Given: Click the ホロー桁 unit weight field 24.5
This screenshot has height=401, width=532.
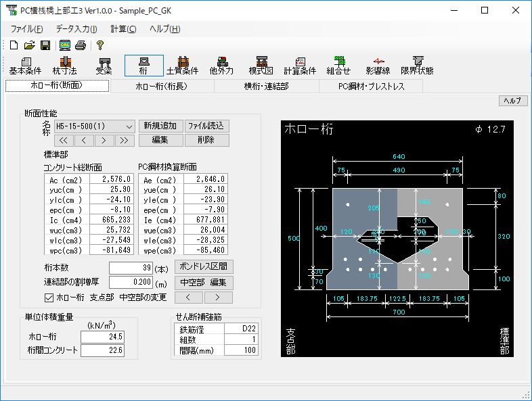Looking at the screenshot, I should [x=102, y=337].
